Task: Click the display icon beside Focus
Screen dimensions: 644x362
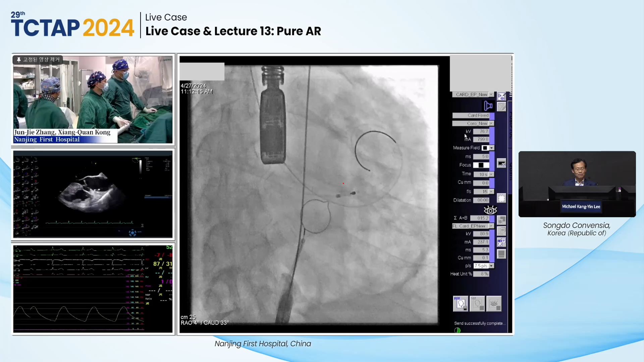Action: [501, 164]
